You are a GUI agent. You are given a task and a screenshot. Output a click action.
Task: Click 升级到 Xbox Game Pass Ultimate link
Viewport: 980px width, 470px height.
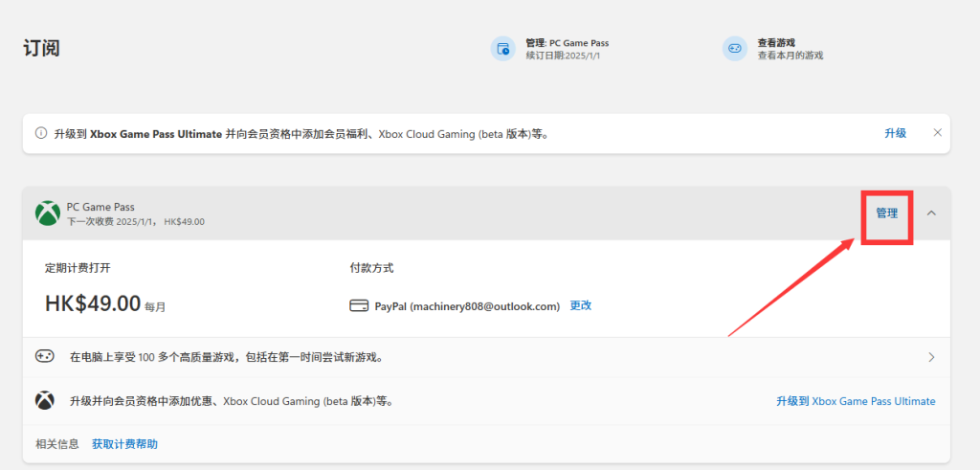856,401
